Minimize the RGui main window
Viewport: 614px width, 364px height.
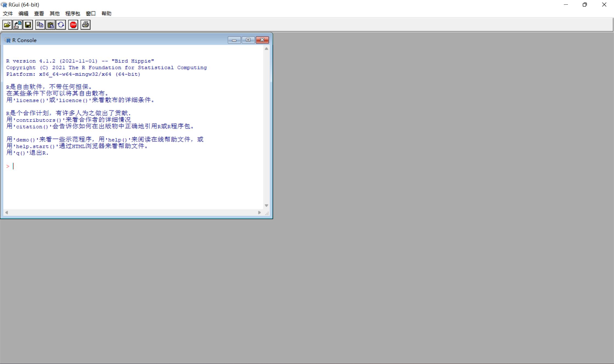[566, 5]
